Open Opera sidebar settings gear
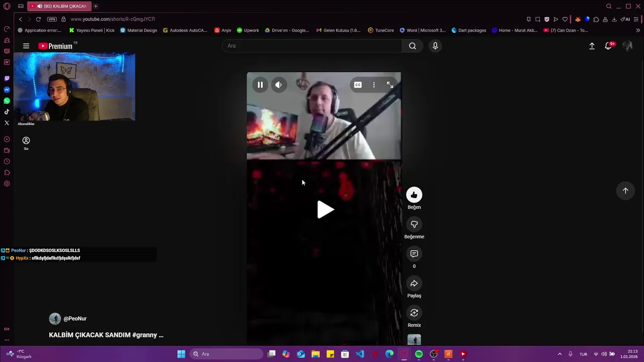 pyautogui.click(x=7, y=184)
